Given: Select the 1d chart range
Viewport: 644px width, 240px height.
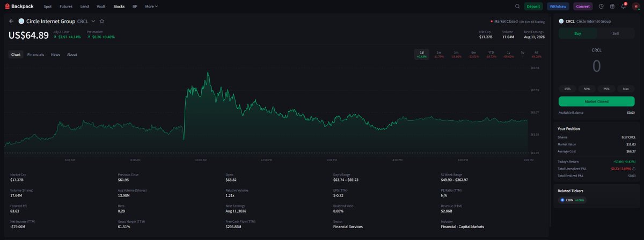Looking at the screenshot, I should [x=422, y=54].
